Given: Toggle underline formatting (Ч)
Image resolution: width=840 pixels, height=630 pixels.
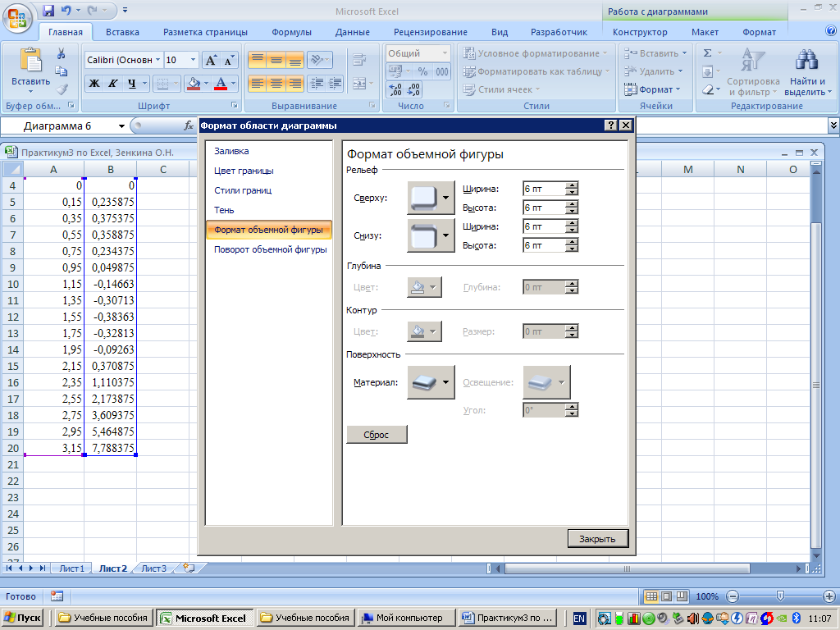Looking at the screenshot, I should point(132,84).
